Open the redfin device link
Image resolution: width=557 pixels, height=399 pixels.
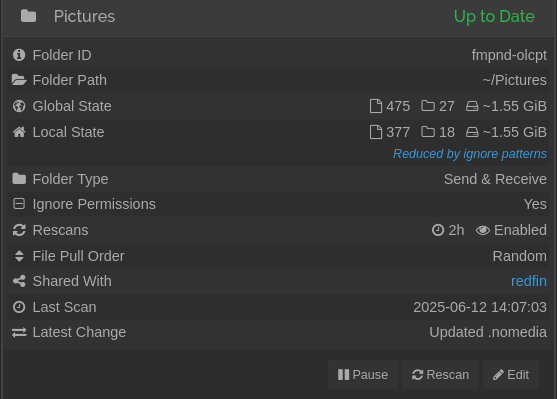(529, 281)
